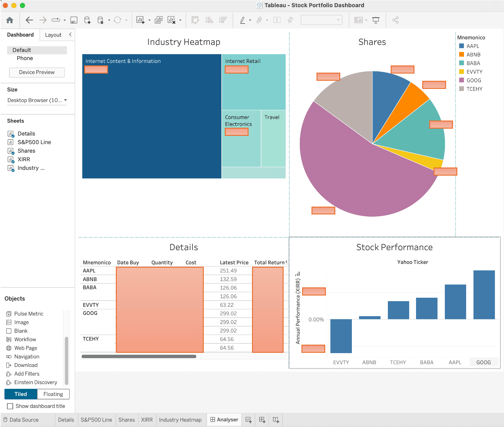Click the Show Me cards icon
Screen dimensions: 504x427
tap(358, 20)
